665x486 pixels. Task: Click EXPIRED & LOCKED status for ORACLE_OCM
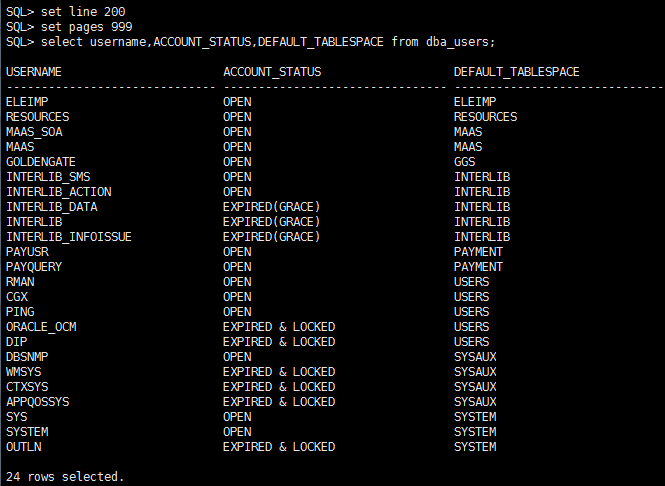point(279,327)
